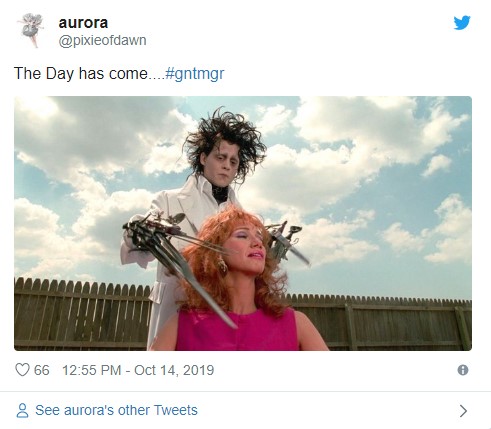Open the 12:55 PM tweet time
491x429 pixels.
click(92, 370)
